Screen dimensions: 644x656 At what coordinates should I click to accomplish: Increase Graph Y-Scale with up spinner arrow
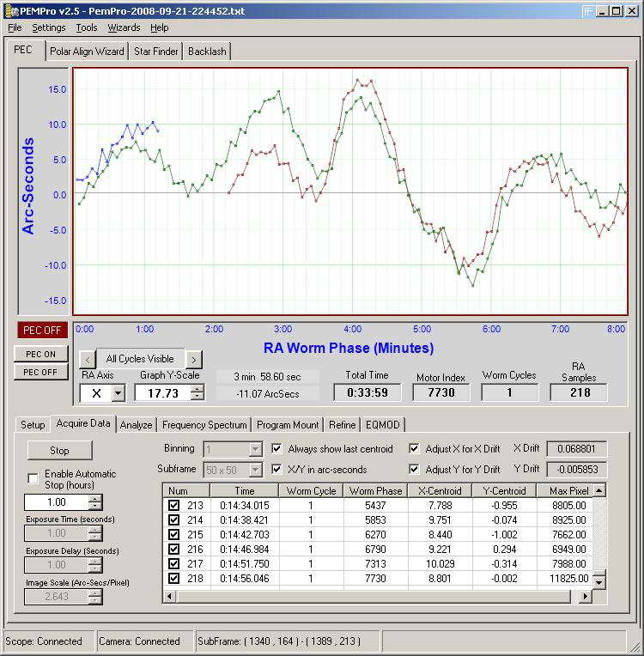[197, 389]
